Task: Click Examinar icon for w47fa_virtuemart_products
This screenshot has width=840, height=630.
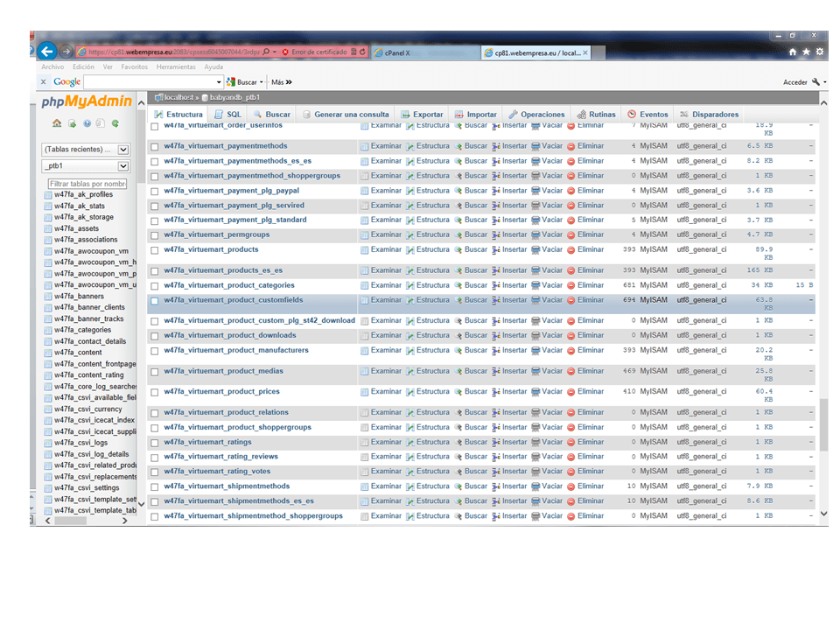Action: (364, 250)
